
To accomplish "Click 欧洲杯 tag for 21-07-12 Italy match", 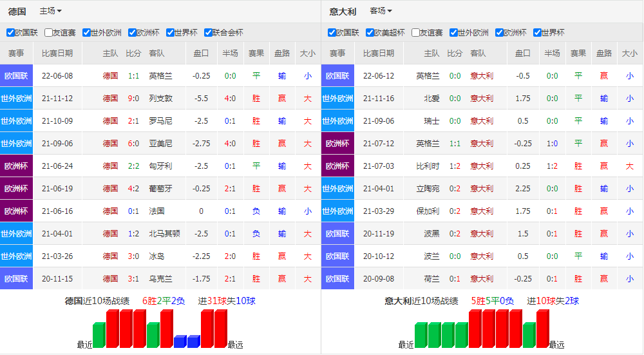I will click(337, 144).
